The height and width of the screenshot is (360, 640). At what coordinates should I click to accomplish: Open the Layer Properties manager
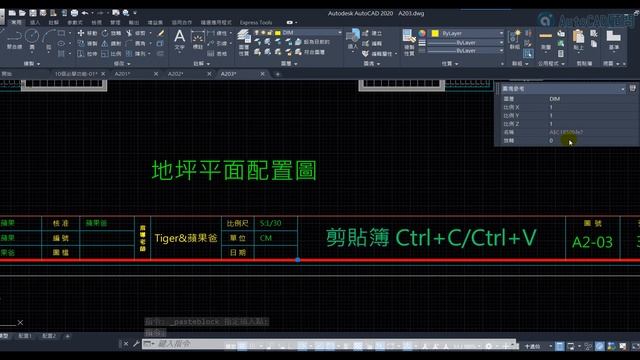(244, 42)
